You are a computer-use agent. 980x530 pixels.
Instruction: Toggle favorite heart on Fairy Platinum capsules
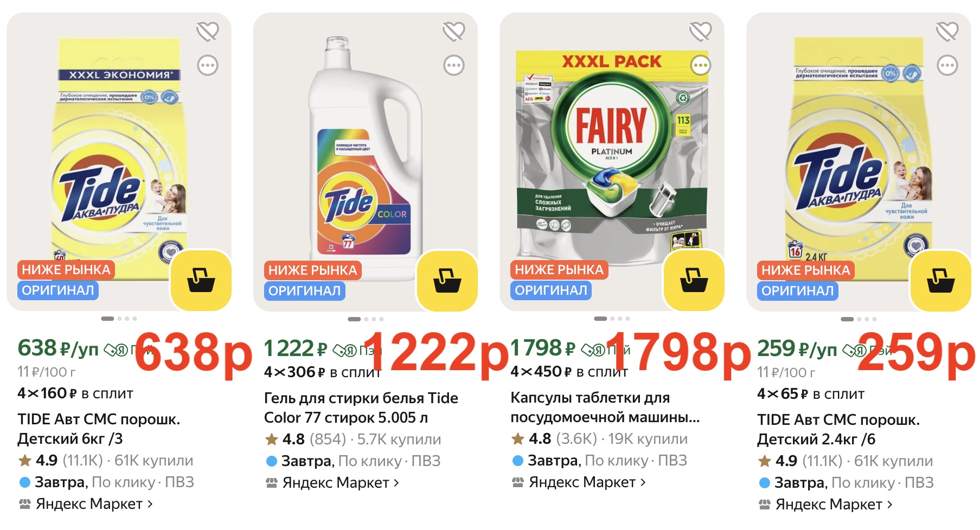point(701,31)
